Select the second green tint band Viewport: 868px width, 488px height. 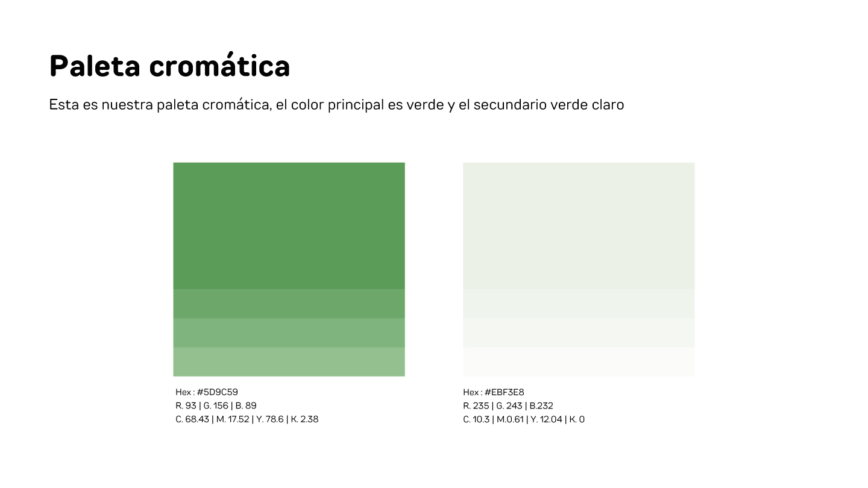[289, 304]
